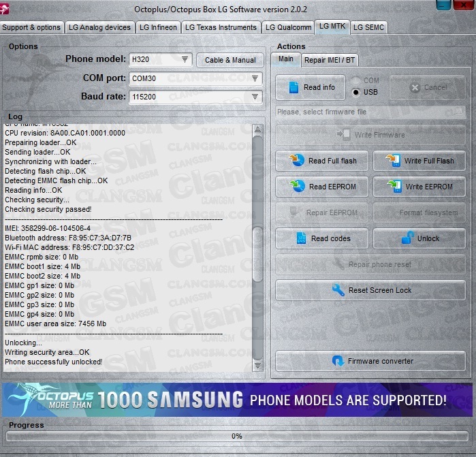The height and width of the screenshot is (457, 476).
Task: Click the Read info document icon
Action: tap(293, 87)
